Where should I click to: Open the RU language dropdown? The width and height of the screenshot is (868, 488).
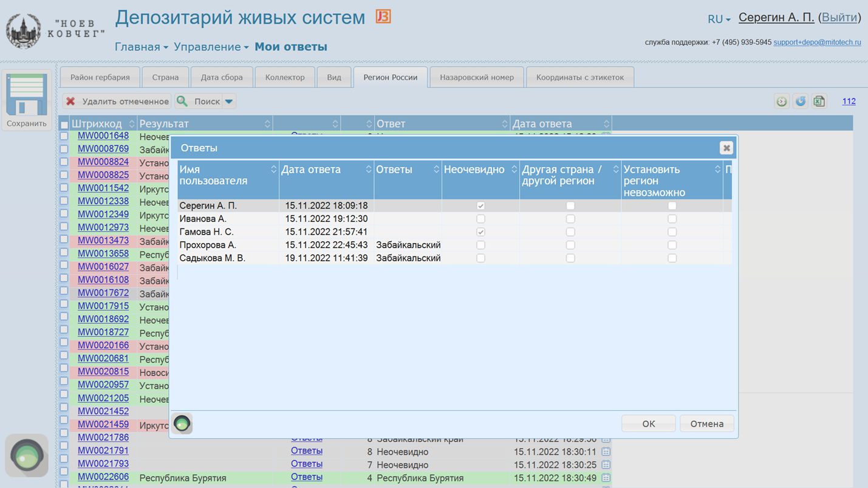719,19
